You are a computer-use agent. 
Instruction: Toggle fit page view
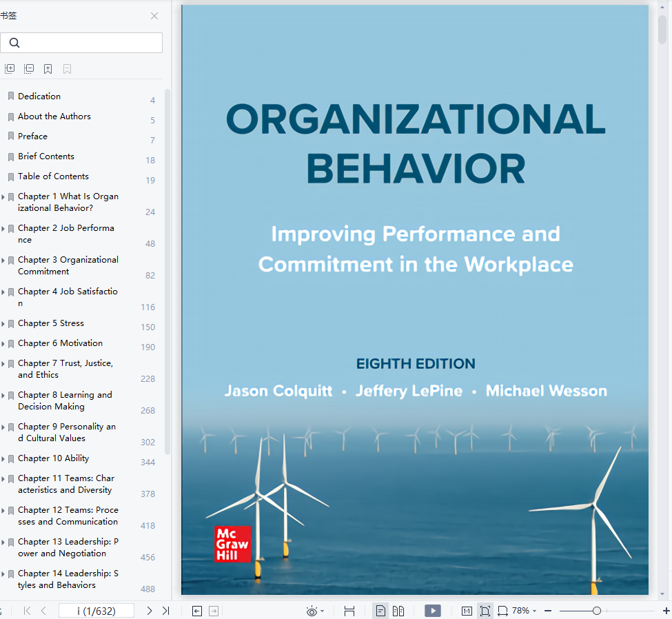coord(485,611)
